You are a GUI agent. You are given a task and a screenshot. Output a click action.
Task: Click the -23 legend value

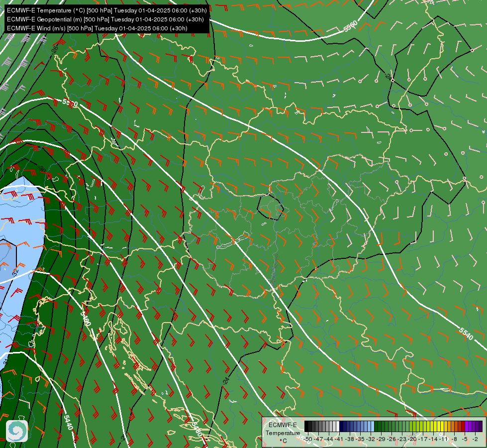402,439
